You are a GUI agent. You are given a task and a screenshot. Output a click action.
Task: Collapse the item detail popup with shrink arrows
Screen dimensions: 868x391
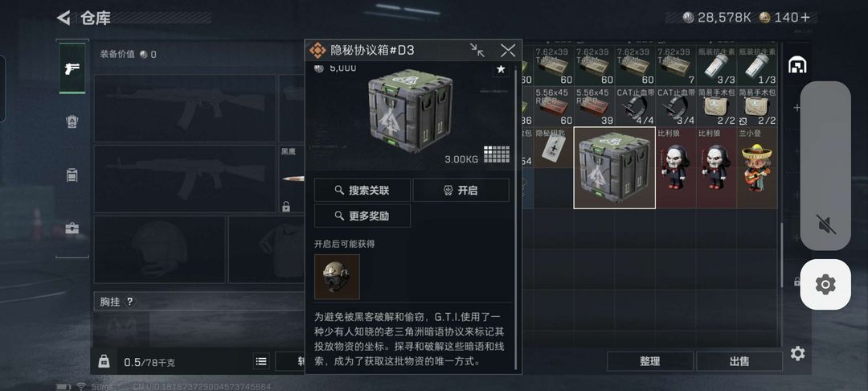pos(477,51)
